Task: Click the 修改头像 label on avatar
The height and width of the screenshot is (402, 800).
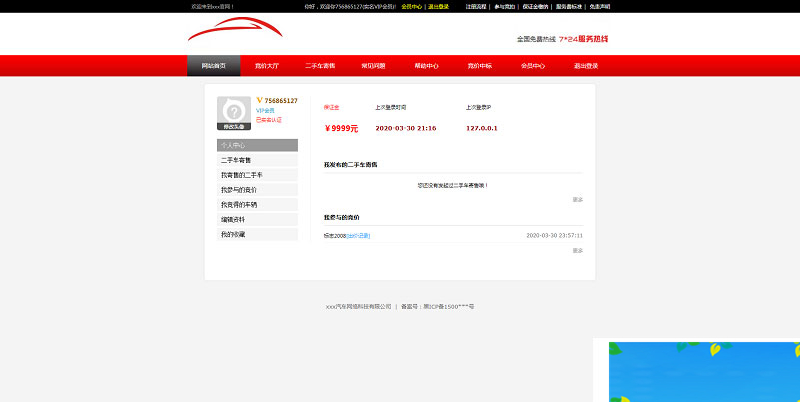Action: point(234,127)
